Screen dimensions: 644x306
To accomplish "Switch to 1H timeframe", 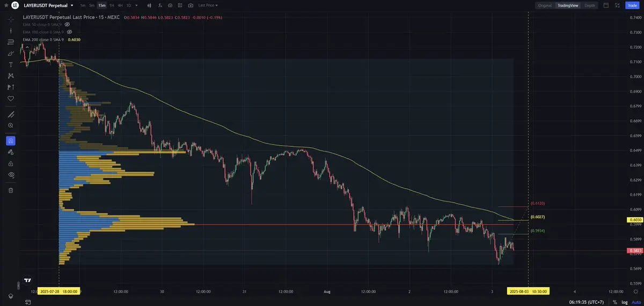I will 112,5.
